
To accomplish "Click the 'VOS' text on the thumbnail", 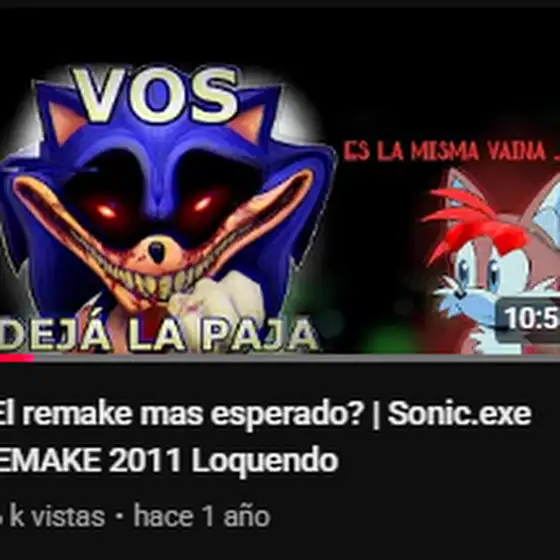I will pos(156,94).
